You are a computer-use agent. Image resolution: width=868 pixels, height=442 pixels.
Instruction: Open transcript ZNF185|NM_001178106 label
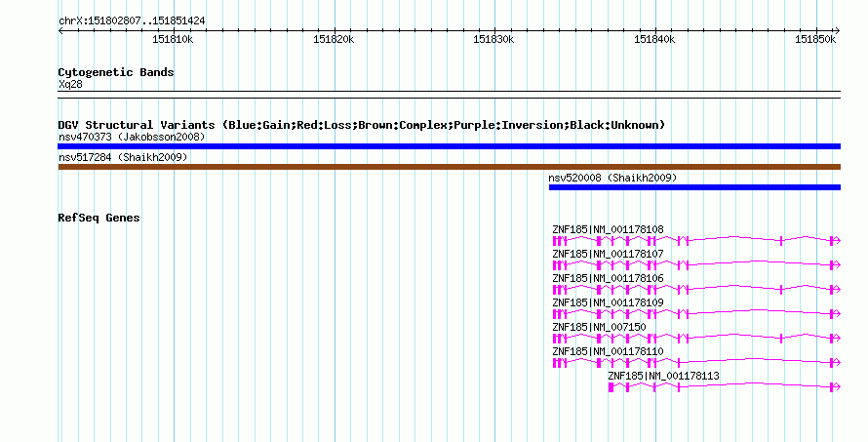pos(608,278)
